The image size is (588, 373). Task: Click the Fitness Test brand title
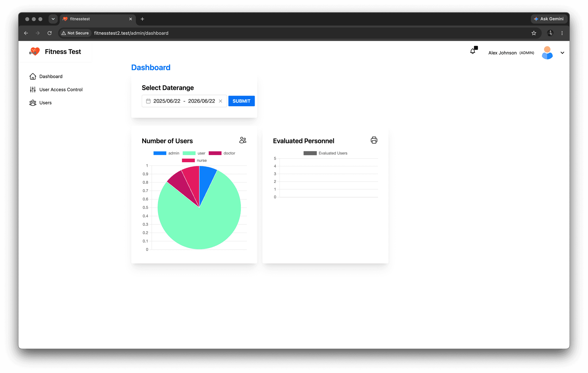(x=63, y=52)
